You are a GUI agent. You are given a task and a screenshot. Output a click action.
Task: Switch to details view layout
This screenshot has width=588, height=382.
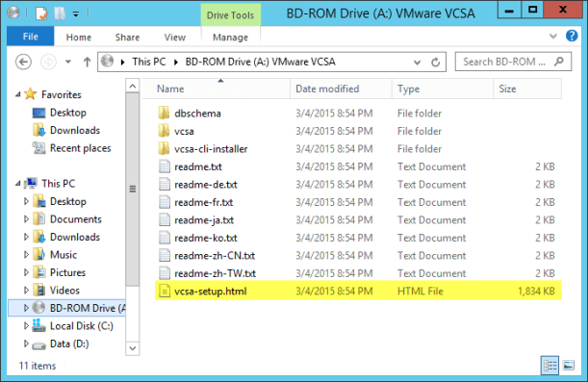(x=550, y=365)
